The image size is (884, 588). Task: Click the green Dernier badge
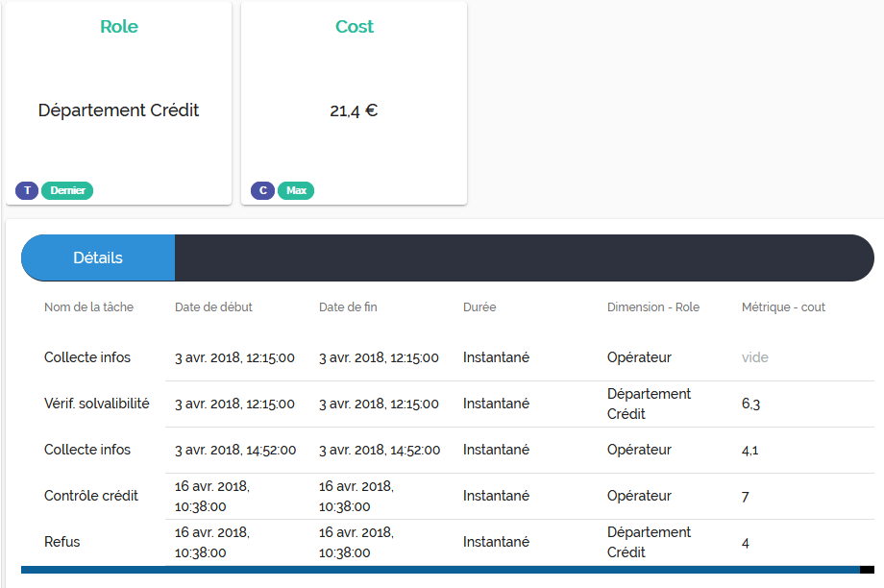click(67, 190)
